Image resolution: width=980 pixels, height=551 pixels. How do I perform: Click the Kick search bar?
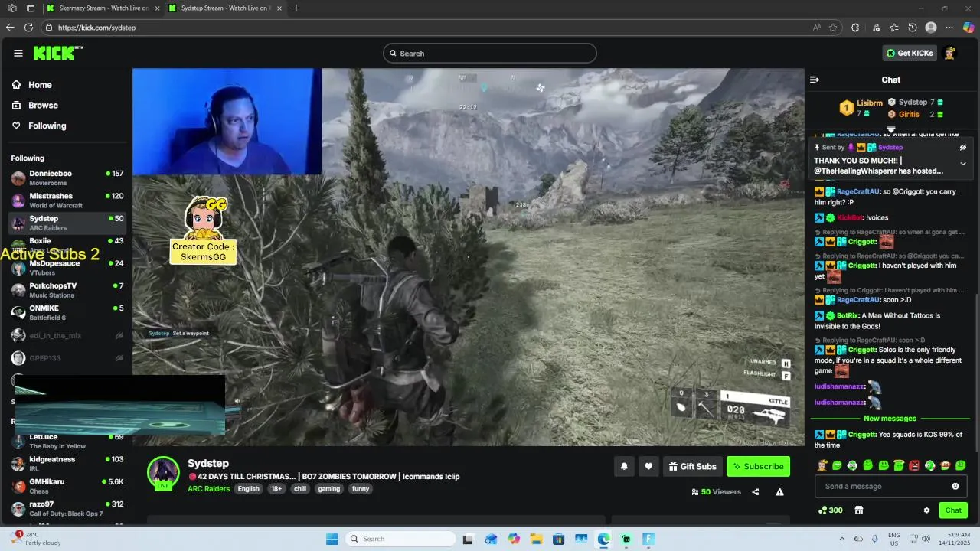[490, 53]
